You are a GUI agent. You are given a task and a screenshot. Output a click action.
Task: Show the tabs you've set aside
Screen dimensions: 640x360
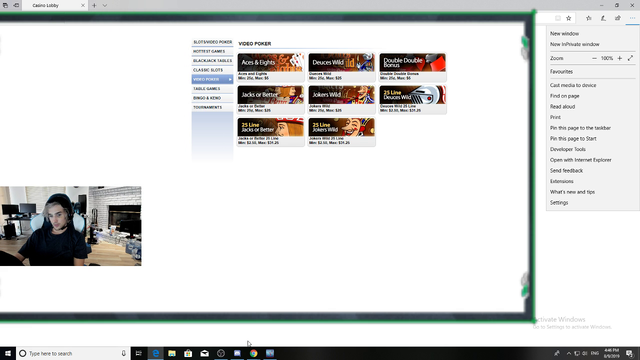coord(5,5)
